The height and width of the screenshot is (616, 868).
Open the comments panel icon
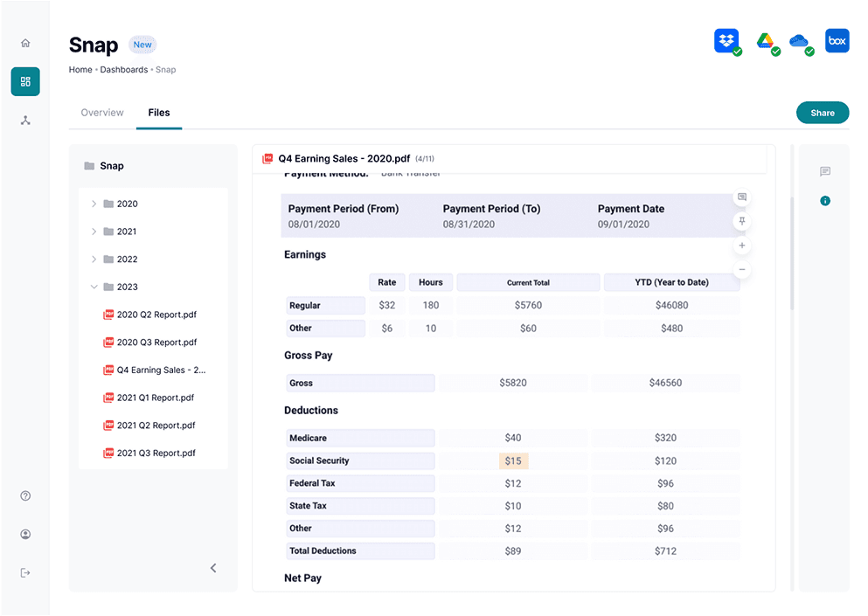(825, 171)
